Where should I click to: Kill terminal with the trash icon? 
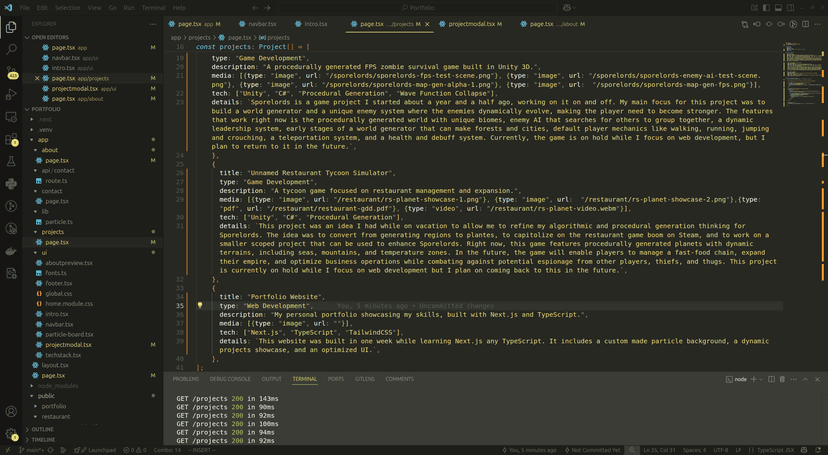783,380
